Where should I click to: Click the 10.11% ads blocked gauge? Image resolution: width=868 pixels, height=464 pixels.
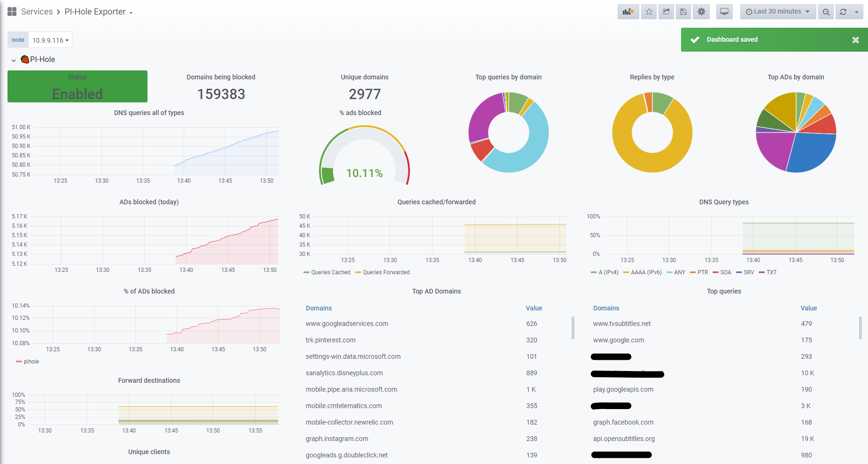tap(364, 155)
